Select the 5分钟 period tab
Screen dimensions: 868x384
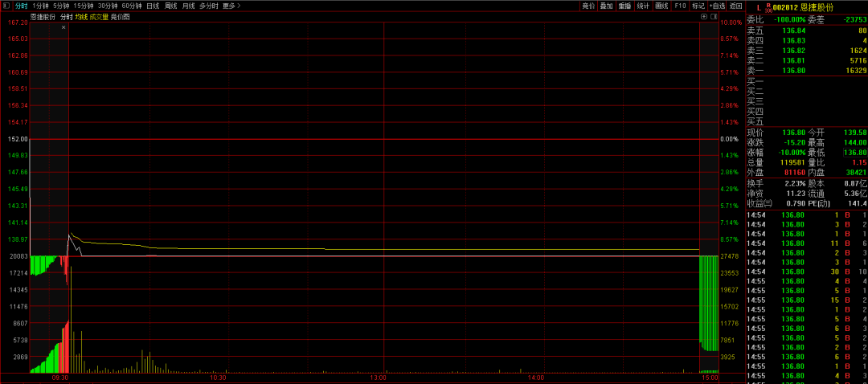point(61,6)
